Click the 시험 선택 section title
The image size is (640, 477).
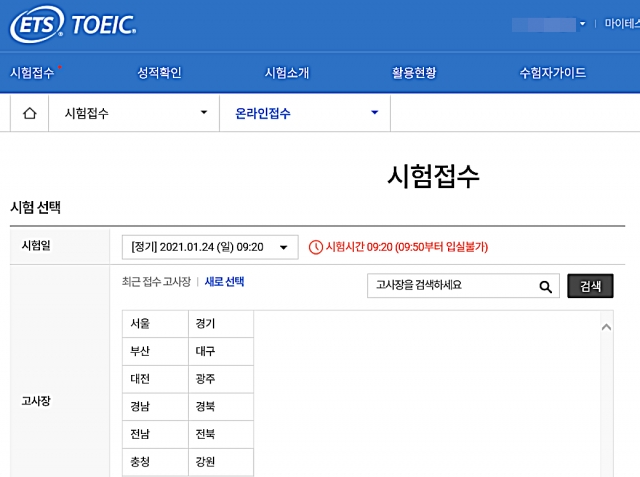36,207
